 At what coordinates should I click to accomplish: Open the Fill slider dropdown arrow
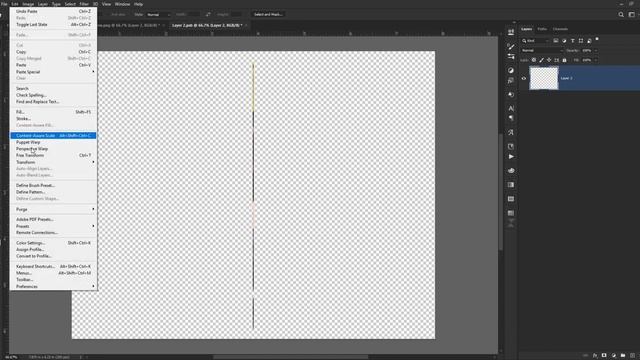pos(596,60)
